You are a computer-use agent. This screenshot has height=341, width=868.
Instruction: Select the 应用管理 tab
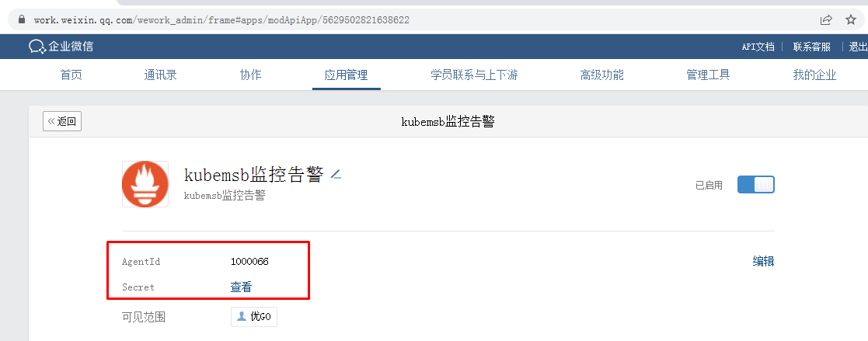click(x=346, y=75)
